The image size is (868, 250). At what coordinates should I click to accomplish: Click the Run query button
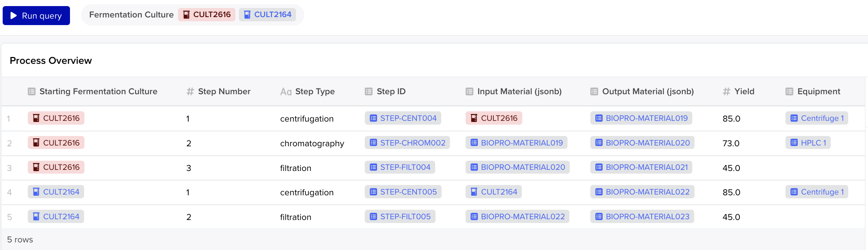click(x=36, y=16)
